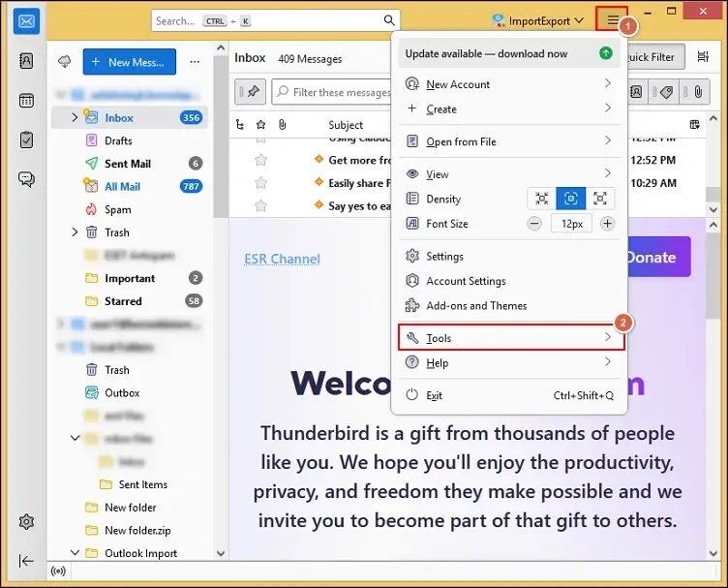Screen dimensions: 728x588
Task: Open Settings from app menu
Action: (509, 257)
